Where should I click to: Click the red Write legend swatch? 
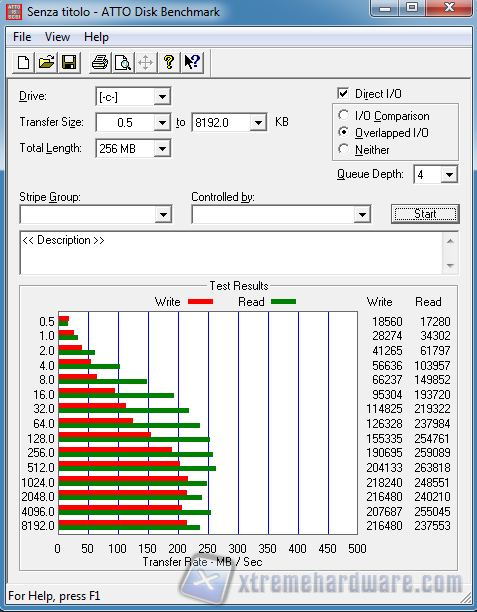200,302
